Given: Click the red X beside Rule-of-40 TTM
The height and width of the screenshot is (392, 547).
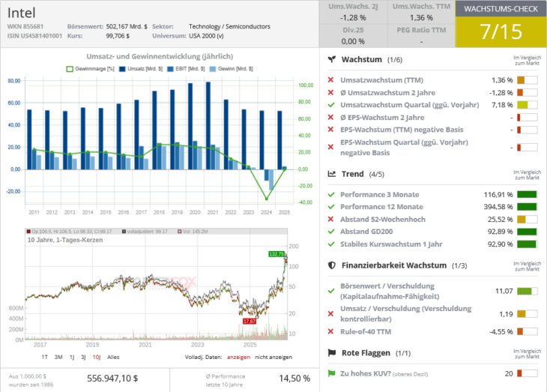Looking at the screenshot, I should pos(330,331).
